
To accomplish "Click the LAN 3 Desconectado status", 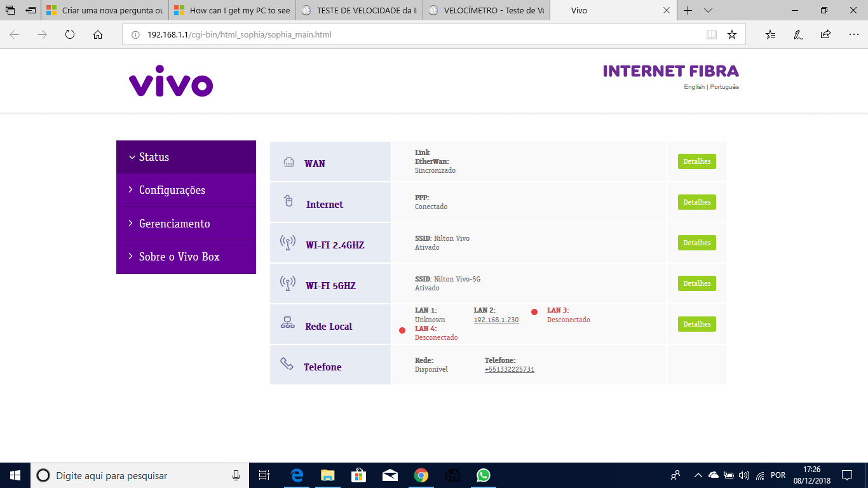I will [x=569, y=320].
